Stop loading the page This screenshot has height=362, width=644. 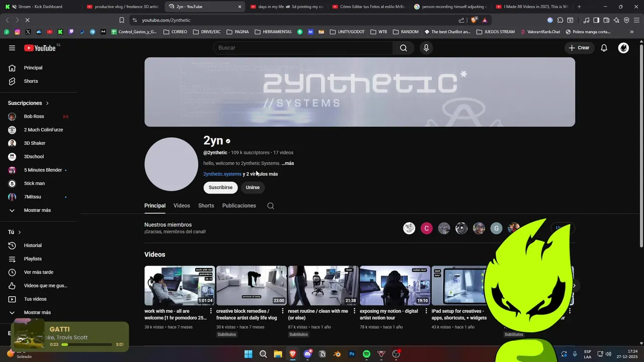click(x=27, y=20)
